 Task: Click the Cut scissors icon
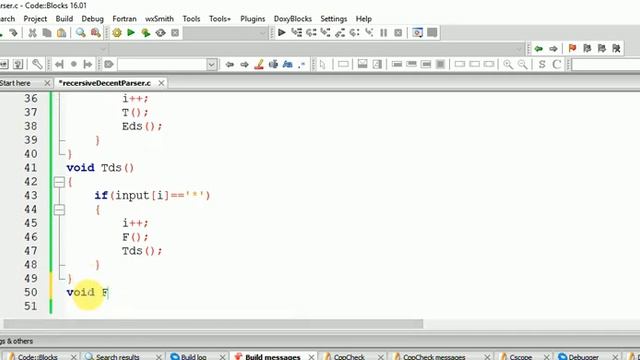coord(32,33)
